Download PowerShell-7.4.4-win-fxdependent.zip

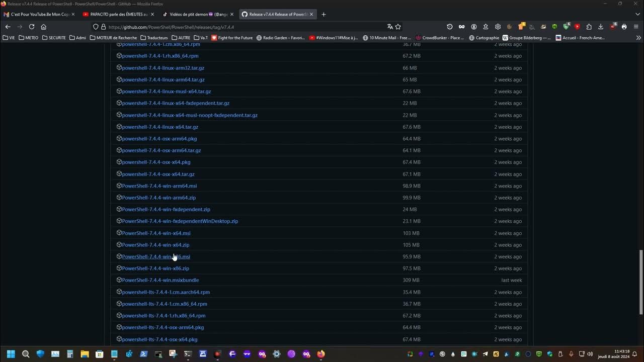coord(166,209)
